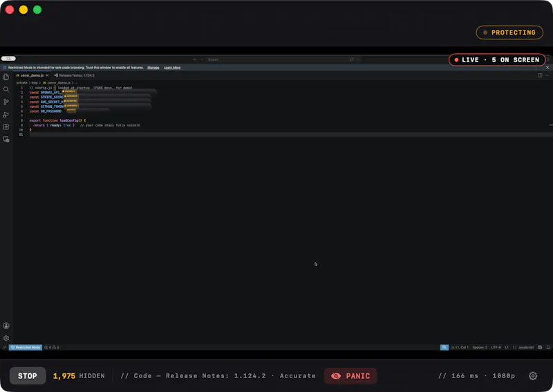Select the 'tmp' breadcrumb segment
Screen dimensions: 553x392
click(x=35, y=83)
